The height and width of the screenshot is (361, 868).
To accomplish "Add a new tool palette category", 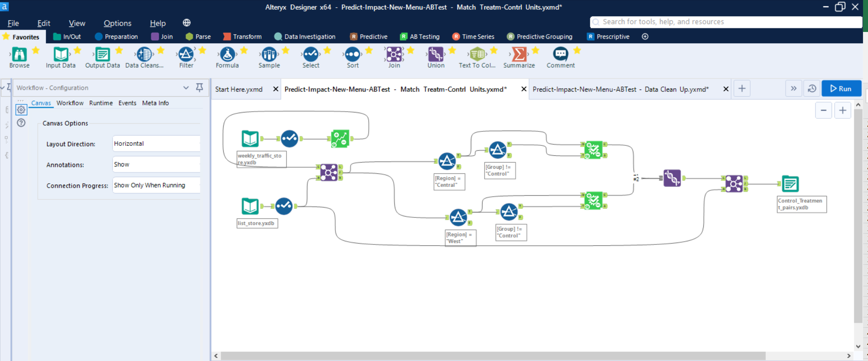I will (x=645, y=36).
